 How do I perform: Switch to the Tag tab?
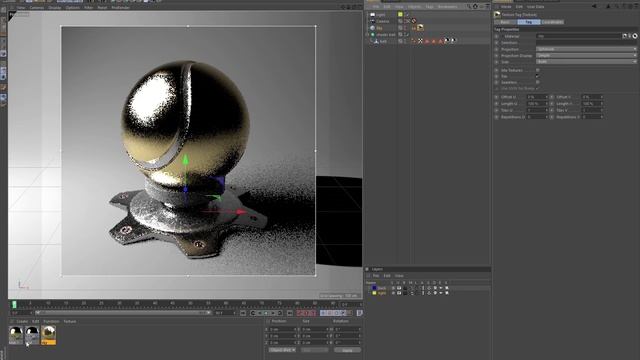(529, 22)
